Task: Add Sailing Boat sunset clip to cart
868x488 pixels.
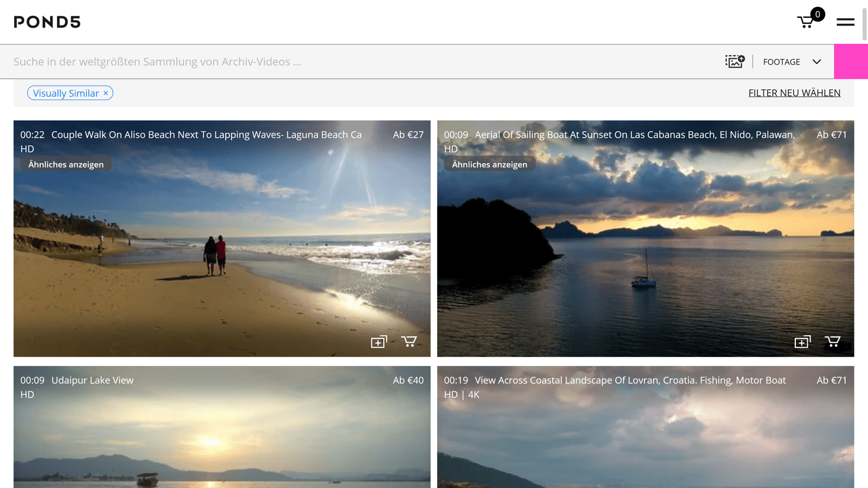Action: (832, 342)
